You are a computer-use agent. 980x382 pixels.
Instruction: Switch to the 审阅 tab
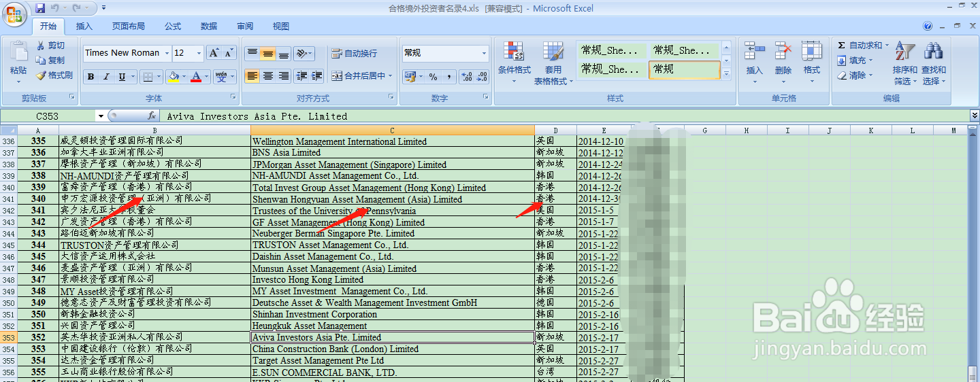pyautogui.click(x=245, y=27)
